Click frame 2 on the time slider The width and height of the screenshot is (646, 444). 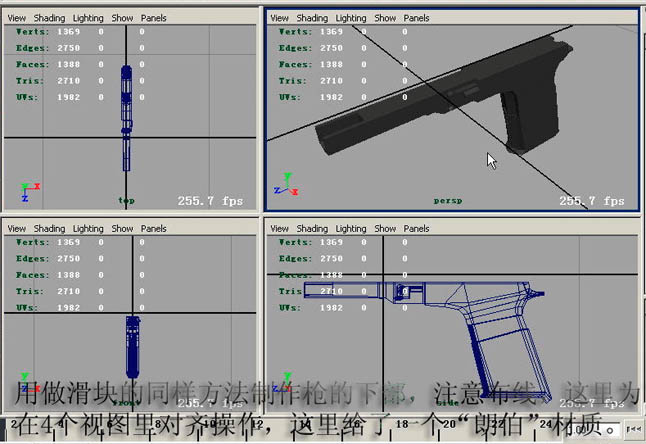[14, 424]
